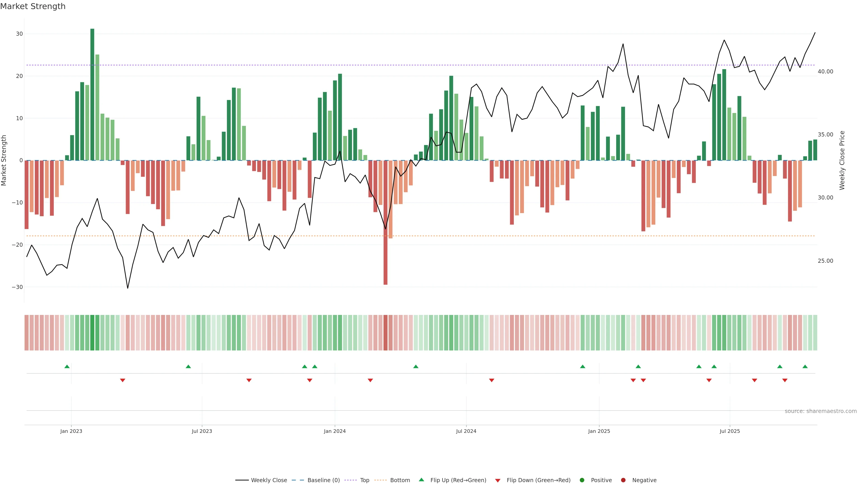Click the last green flip-up triangle marker

[x=805, y=366]
